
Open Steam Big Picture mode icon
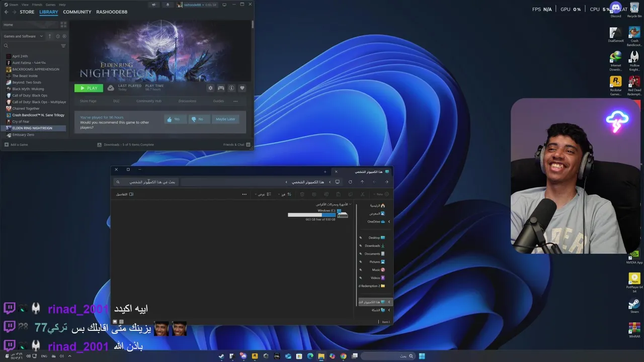(x=224, y=5)
